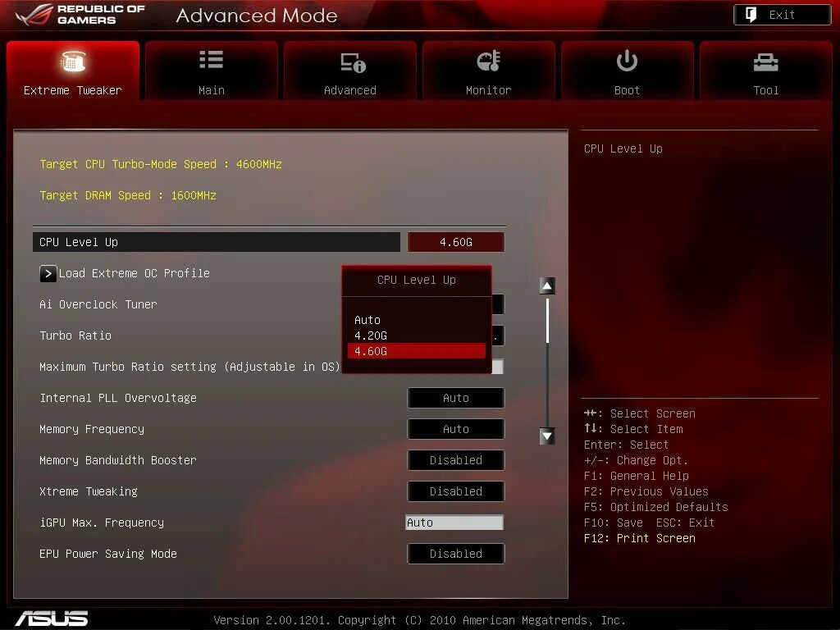Open the CPU Level Up 4.60G value box

click(456, 242)
